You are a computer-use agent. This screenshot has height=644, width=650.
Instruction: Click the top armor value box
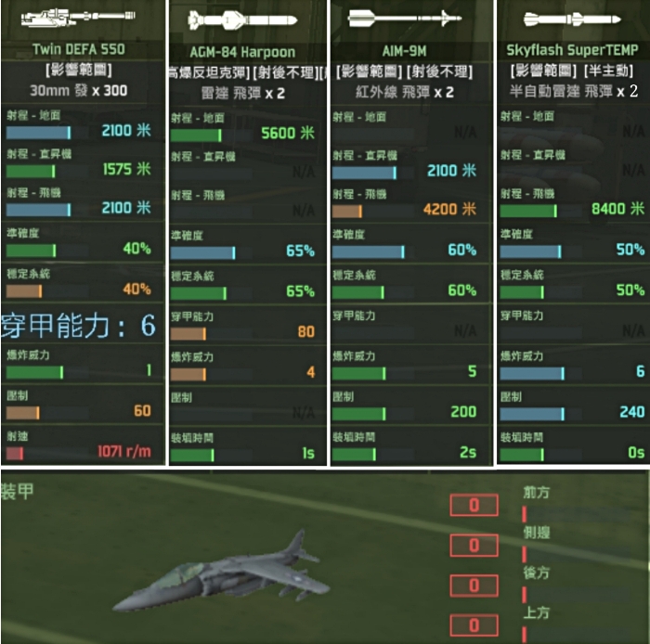(x=474, y=625)
